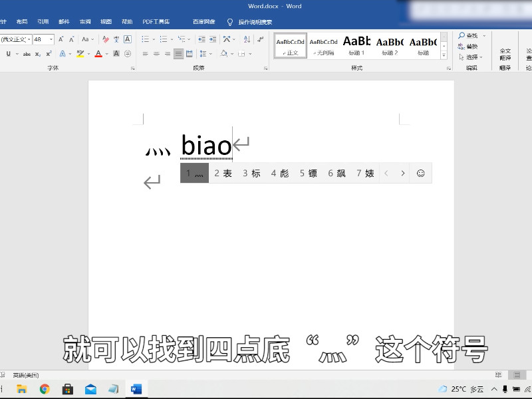The height and width of the screenshot is (399, 532).
Task: Toggle superscript formatting
Action: pyautogui.click(x=49, y=54)
